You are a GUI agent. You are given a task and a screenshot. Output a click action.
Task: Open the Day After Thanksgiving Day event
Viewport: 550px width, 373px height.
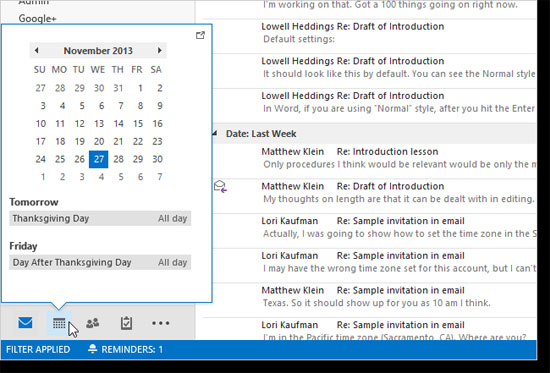(x=100, y=262)
